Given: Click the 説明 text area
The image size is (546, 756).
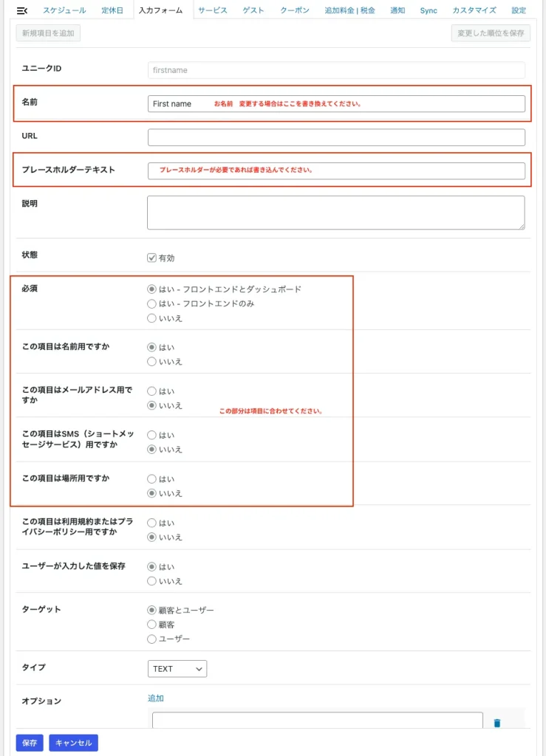Looking at the screenshot, I should tap(336, 213).
